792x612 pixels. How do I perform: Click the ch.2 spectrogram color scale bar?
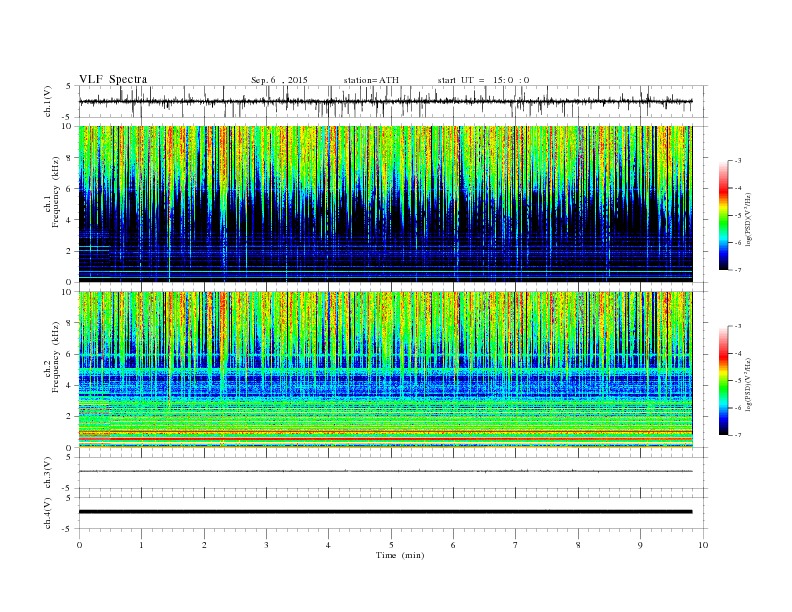tap(723, 381)
